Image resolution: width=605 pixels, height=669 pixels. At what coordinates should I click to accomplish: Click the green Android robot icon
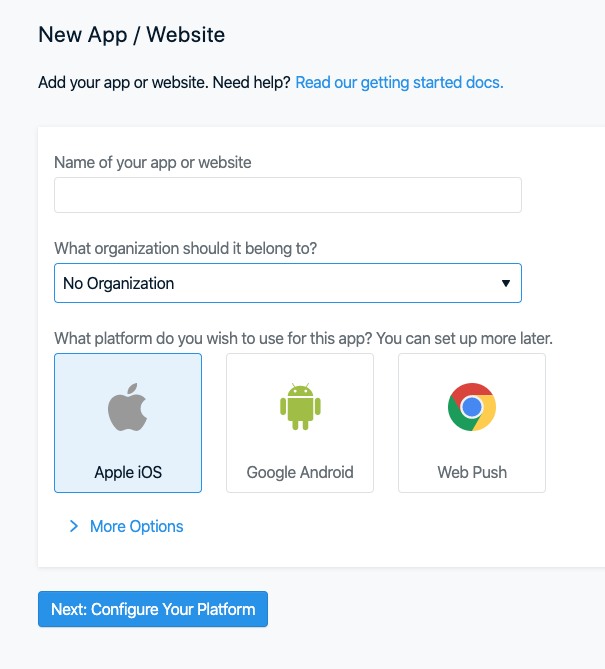300,407
